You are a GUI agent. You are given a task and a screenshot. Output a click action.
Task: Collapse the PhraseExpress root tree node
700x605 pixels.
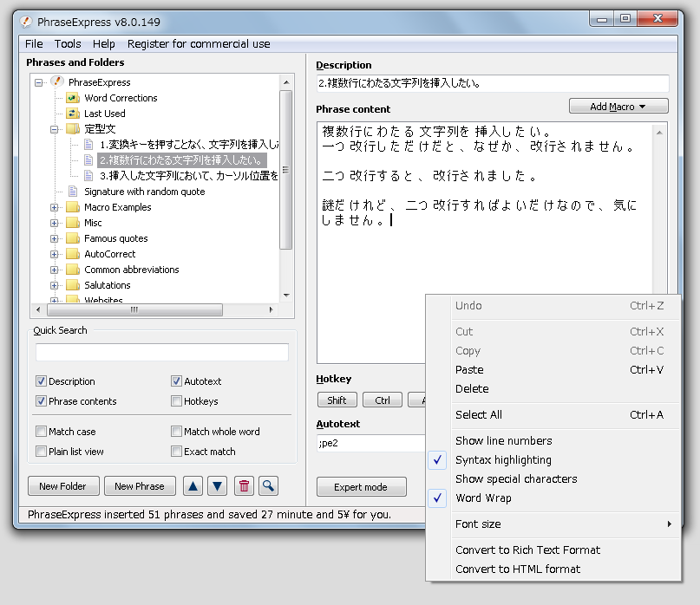tap(39, 82)
